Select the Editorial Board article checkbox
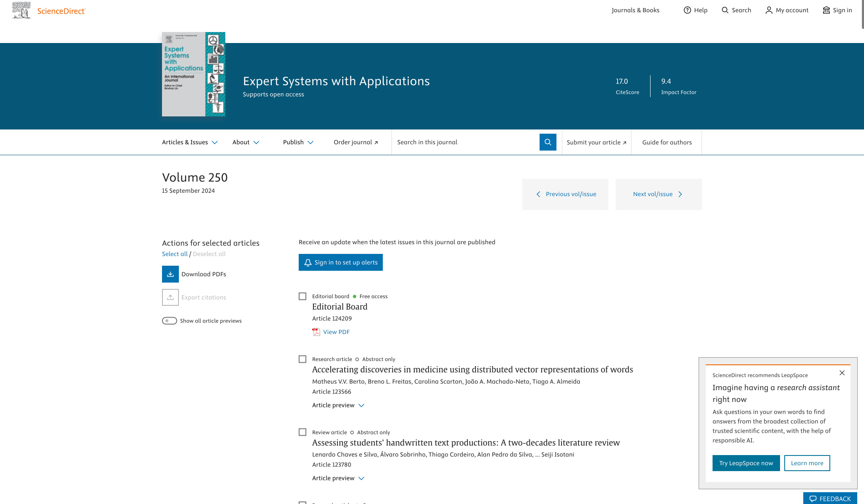Image resolution: width=864 pixels, height=504 pixels. tap(302, 296)
